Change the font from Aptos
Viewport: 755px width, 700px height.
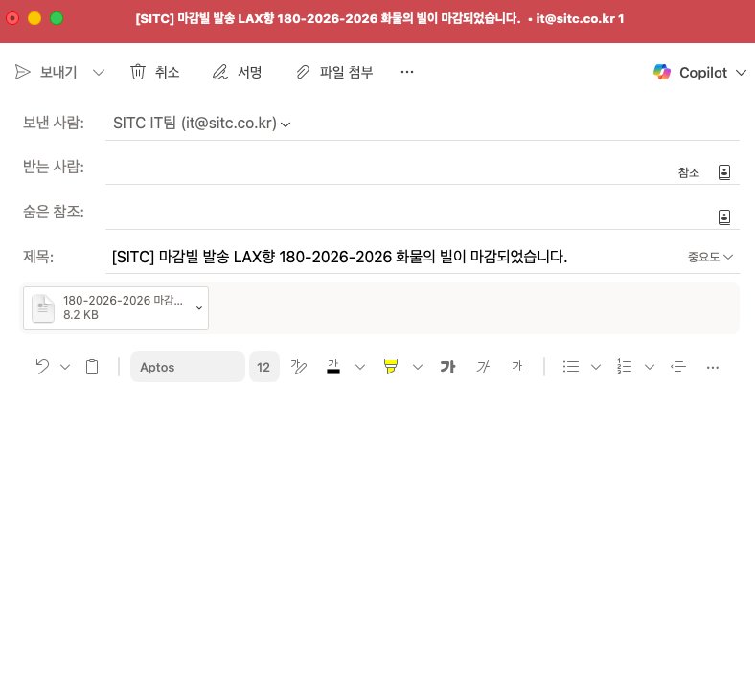(x=187, y=367)
